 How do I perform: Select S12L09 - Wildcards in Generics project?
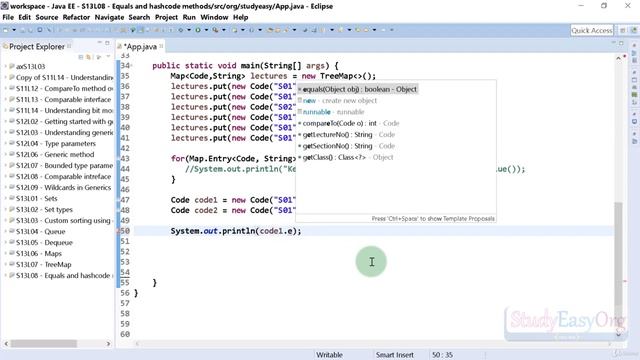[63, 187]
